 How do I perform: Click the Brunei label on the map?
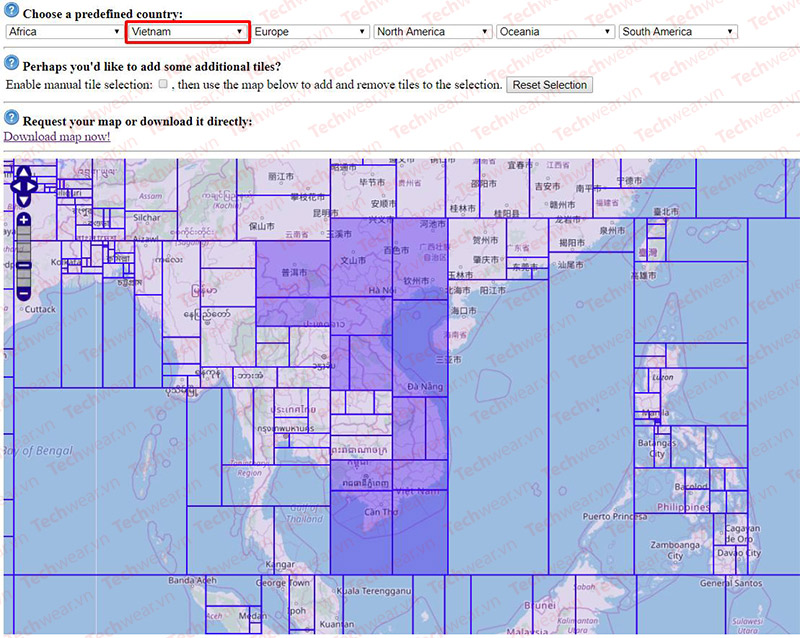click(x=540, y=606)
